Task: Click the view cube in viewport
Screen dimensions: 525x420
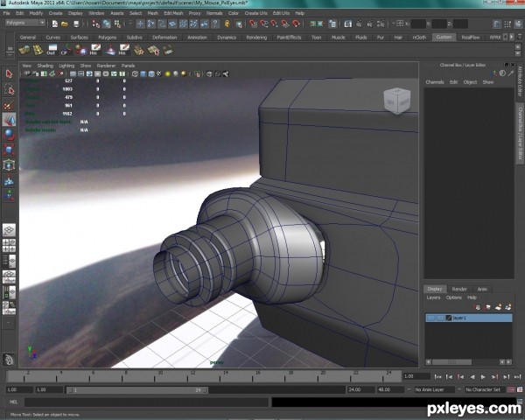Action: click(397, 101)
